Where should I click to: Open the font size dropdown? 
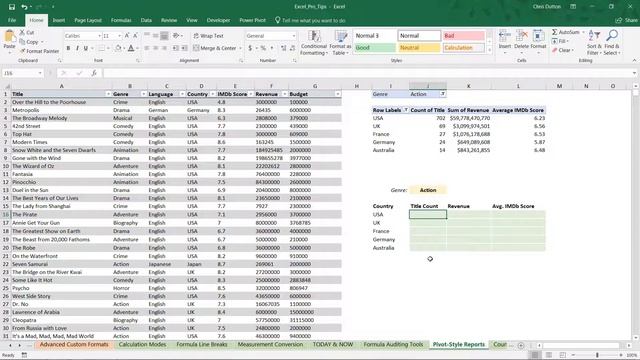(x=119, y=36)
